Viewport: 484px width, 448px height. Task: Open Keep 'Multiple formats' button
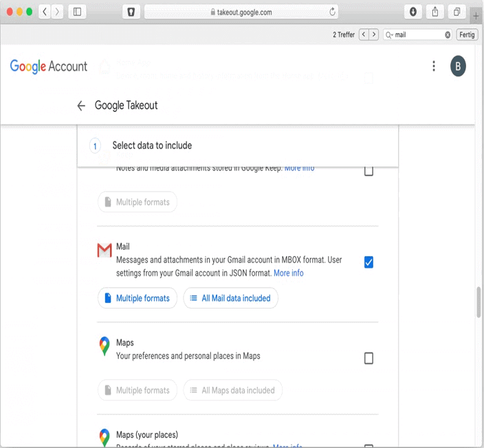(x=137, y=202)
